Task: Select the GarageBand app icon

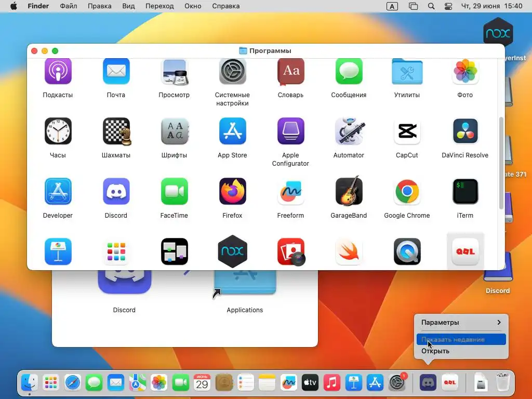Action: (x=349, y=191)
